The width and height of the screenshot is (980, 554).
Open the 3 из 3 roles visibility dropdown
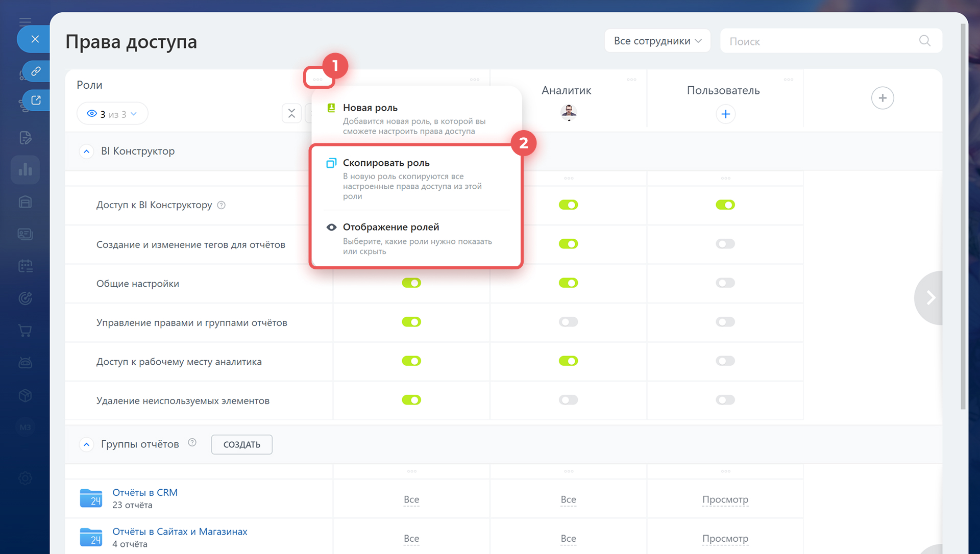(112, 114)
